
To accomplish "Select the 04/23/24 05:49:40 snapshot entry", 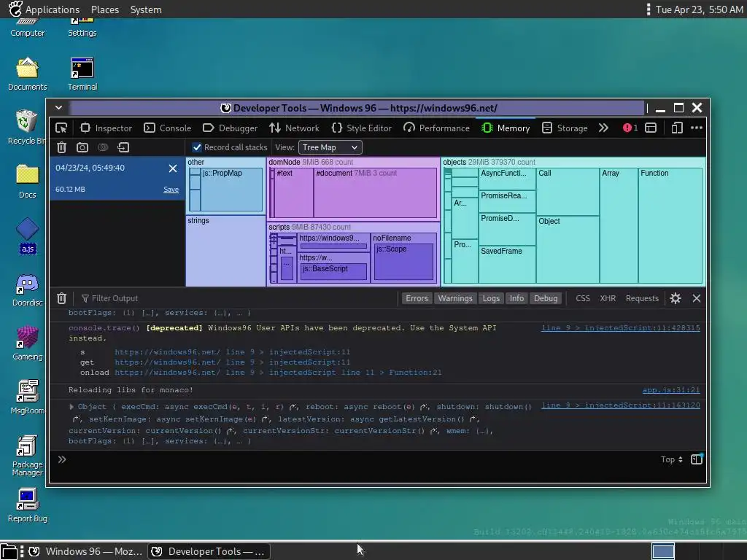I will pyautogui.click(x=117, y=179).
